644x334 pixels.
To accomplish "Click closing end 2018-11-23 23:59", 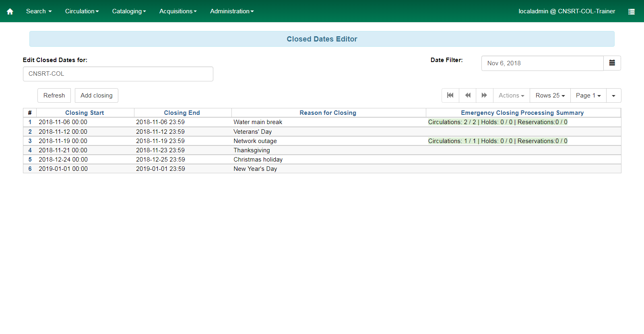I will [160, 150].
